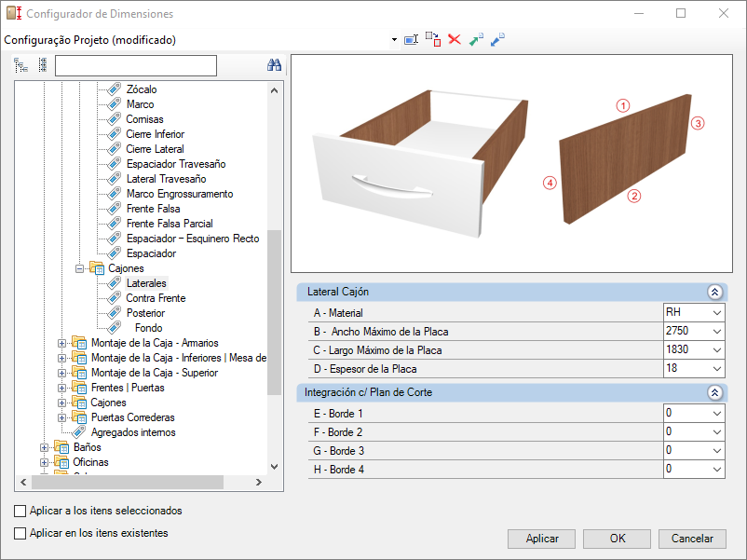Select the Espaciador tree item
Viewport: 747px width, 560px height.
point(151,253)
